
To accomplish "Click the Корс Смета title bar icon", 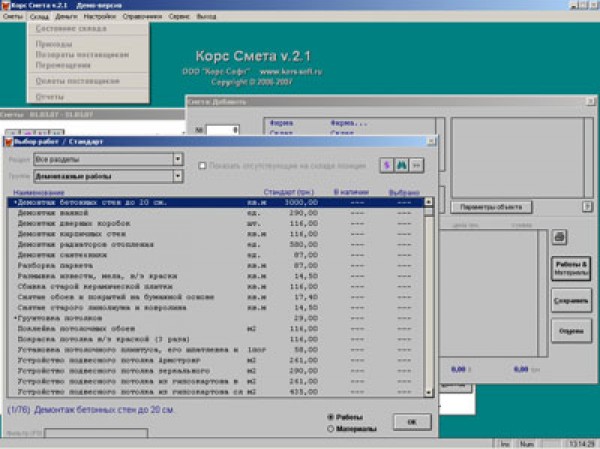I will tap(6, 6).
